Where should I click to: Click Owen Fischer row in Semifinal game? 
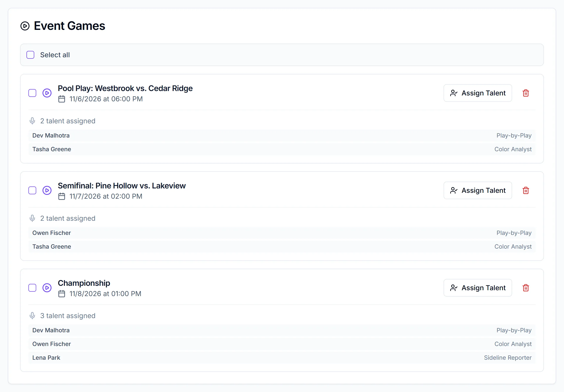click(282, 233)
